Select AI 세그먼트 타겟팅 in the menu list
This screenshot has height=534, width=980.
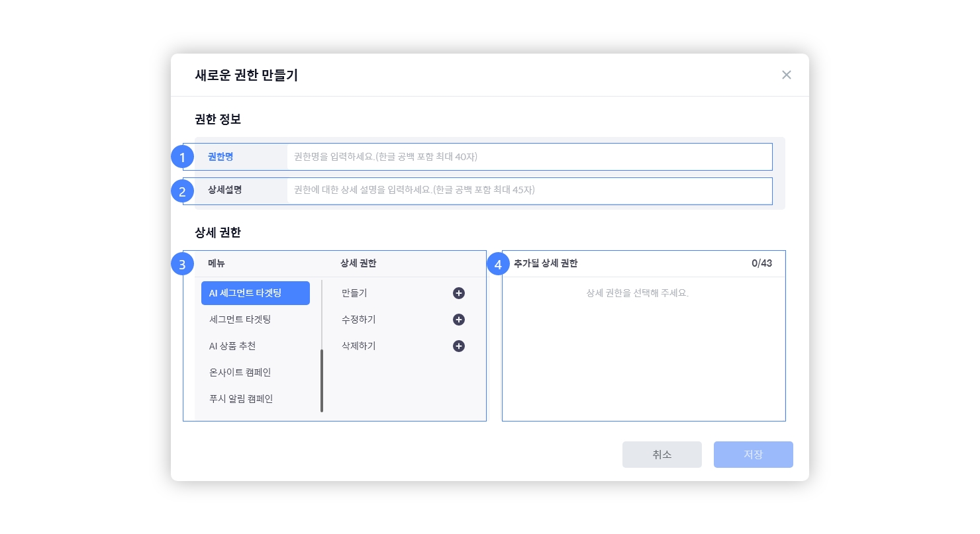tap(255, 293)
